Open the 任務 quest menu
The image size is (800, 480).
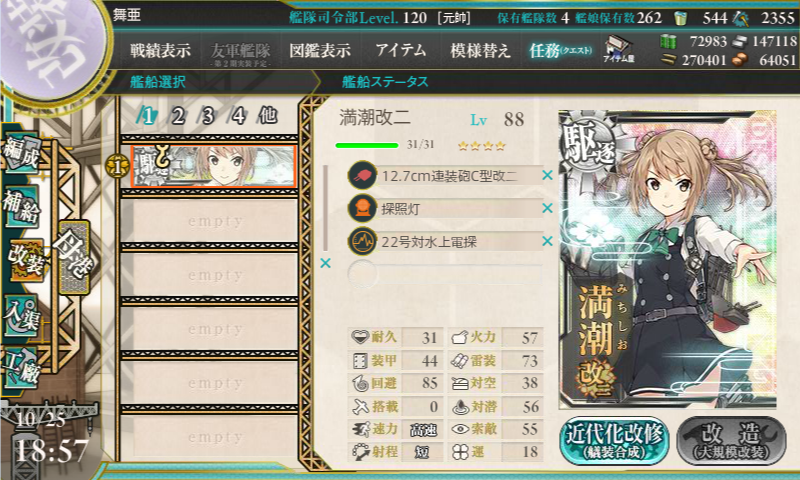(561, 50)
